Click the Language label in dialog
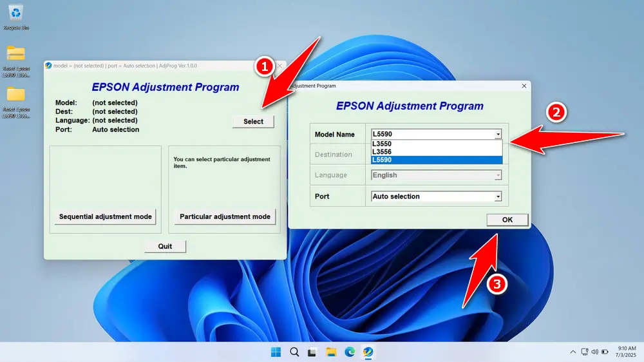 [x=330, y=175]
